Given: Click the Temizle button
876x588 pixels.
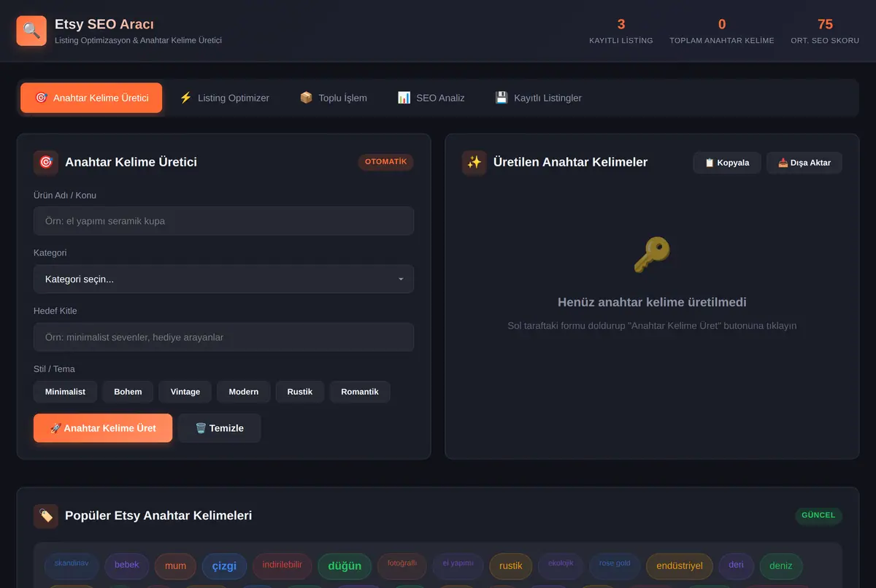Looking at the screenshot, I should (x=219, y=428).
